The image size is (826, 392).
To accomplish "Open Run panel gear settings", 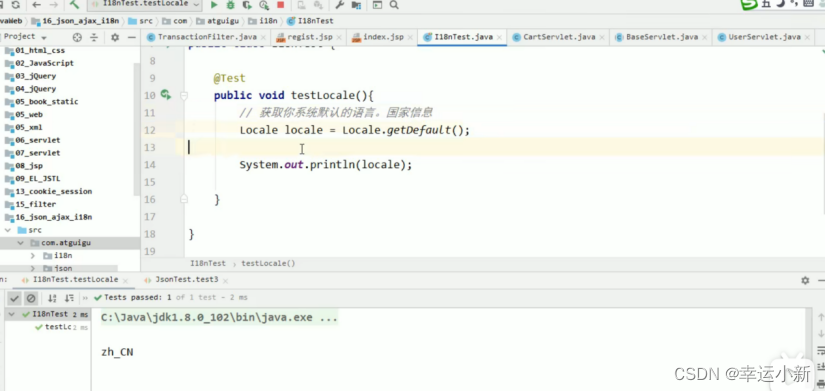I will pos(805,281).
